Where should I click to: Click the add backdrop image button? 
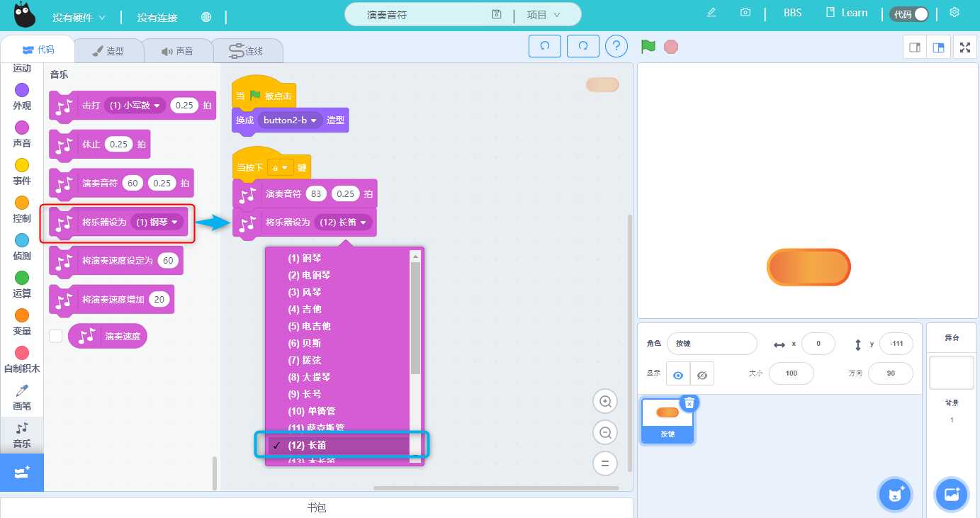coord(951,494)
